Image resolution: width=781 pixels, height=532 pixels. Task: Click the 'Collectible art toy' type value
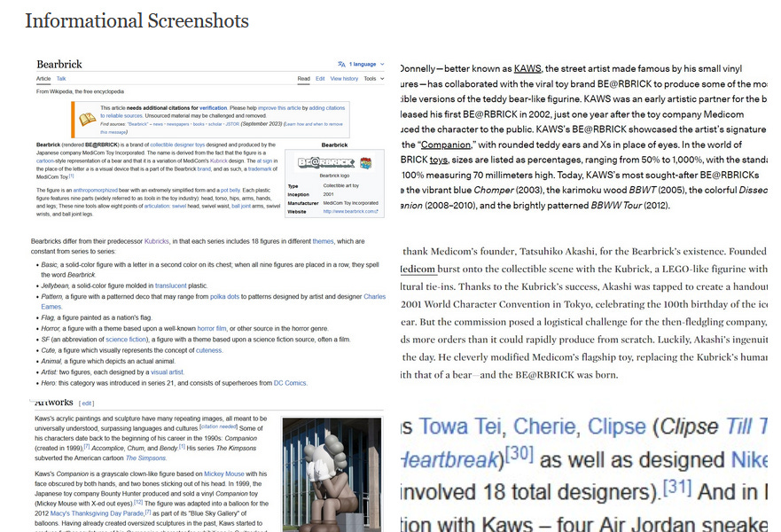tap(341, 186)
